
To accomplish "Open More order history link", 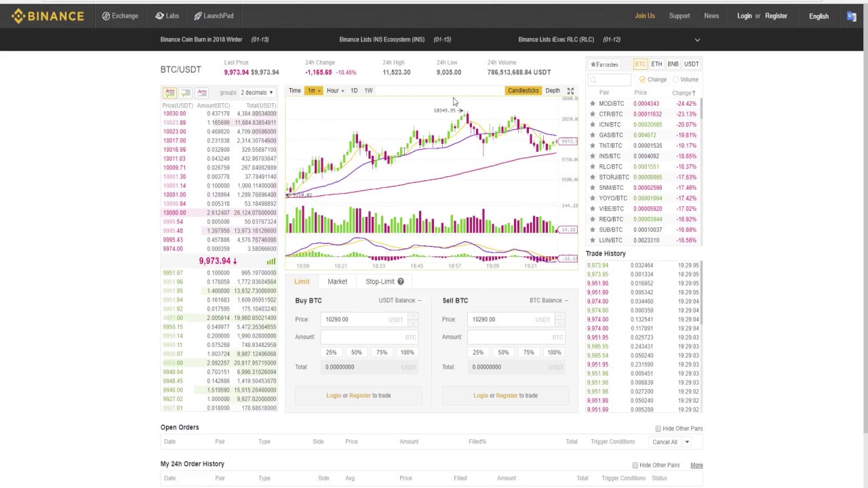I will pyautogui.click(x=696, y=465).
